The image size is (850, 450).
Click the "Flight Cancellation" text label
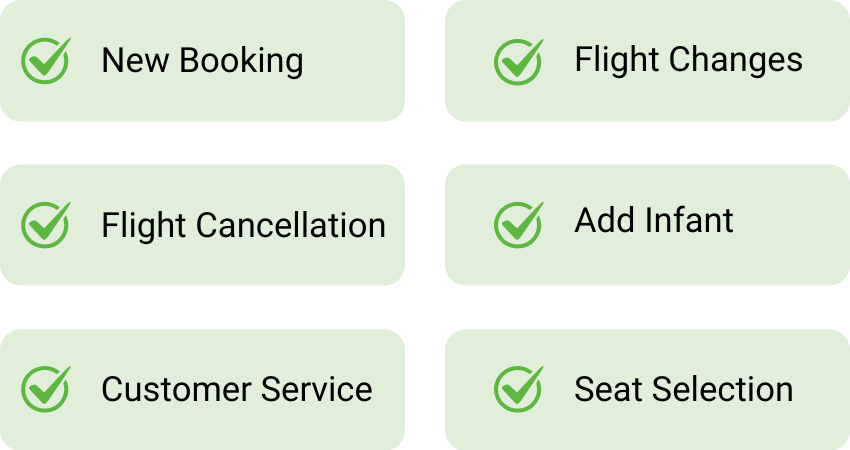243,225
